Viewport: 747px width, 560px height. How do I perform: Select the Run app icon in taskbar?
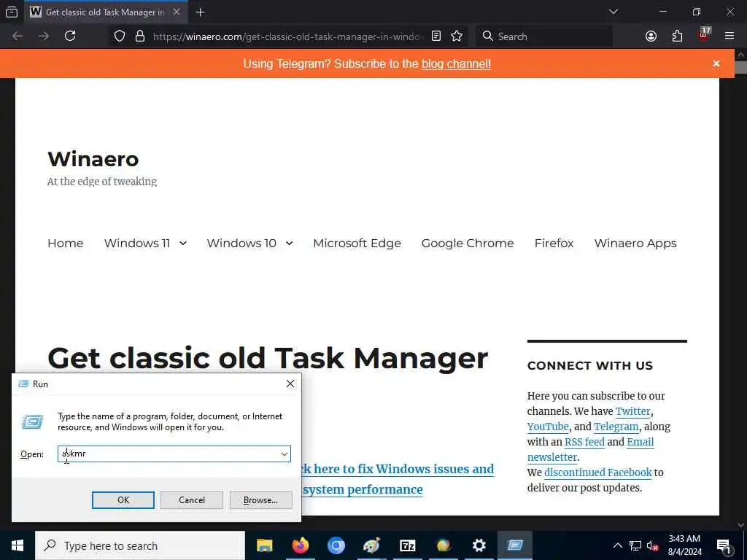(514, 545)
